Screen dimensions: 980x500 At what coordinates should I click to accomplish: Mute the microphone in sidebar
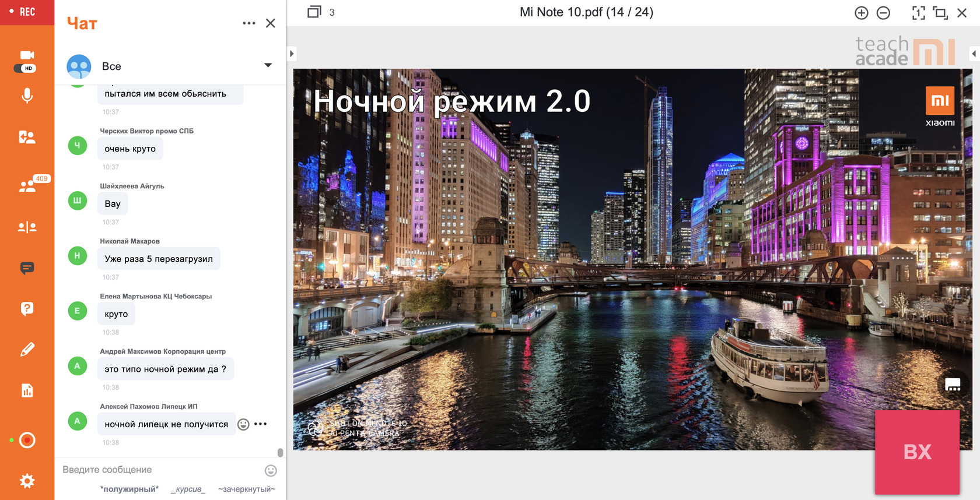[27, 96]
